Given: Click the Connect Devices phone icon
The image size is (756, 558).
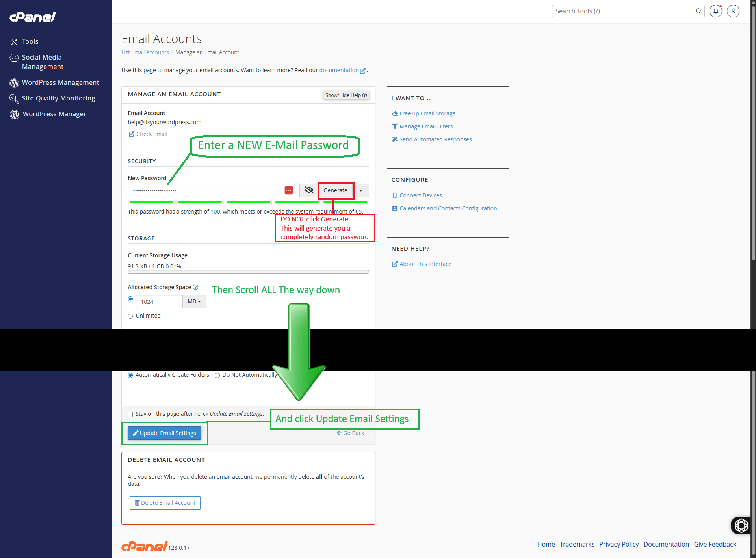Looking at the screenshot, I should (x=395, y=195).
